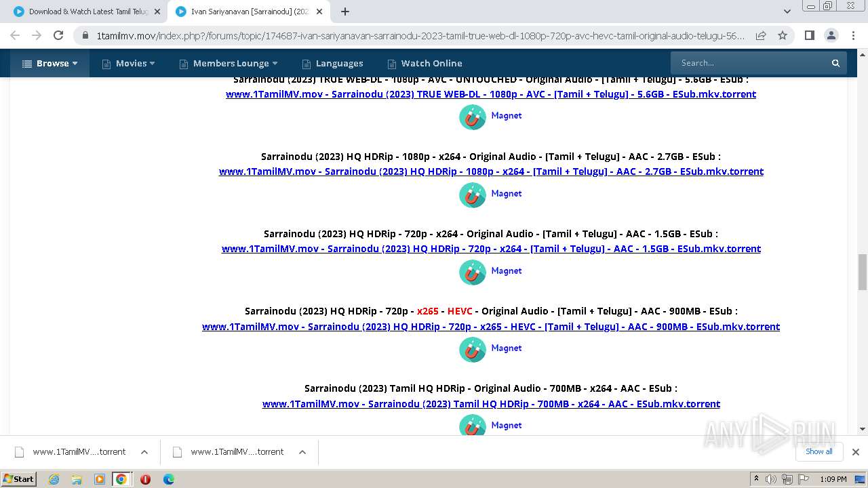
Task: Click Magnet link text under 900MB entry
Action: 507,348
